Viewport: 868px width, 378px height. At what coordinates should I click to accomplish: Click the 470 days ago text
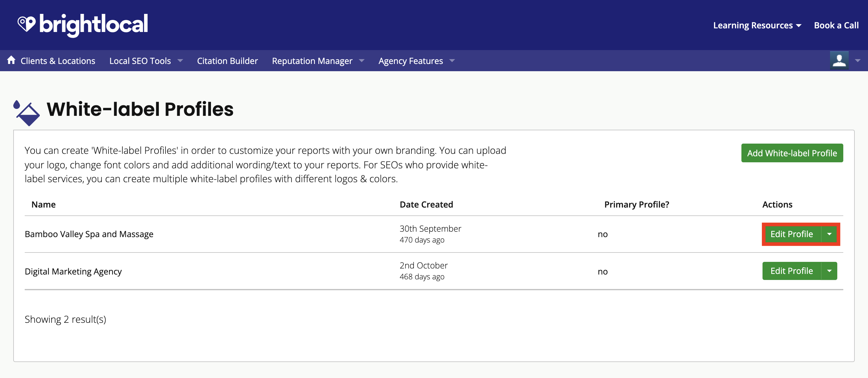(x=422, y=240)
